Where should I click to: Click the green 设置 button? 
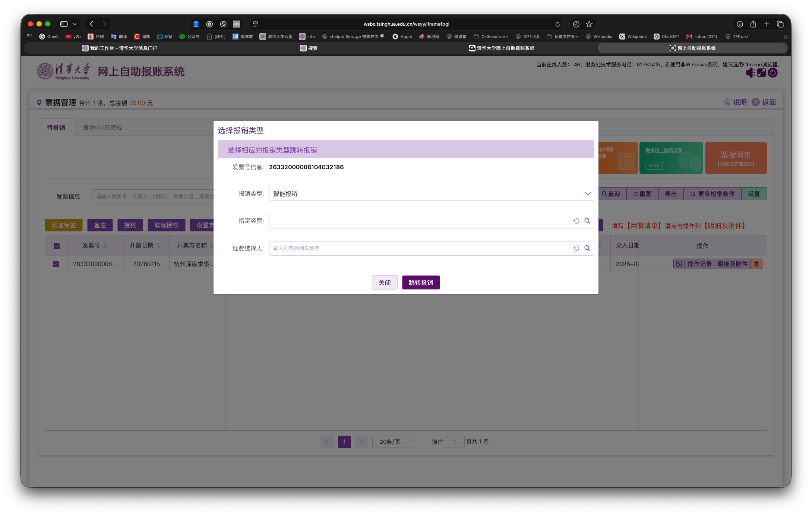(x=754, y=194)
